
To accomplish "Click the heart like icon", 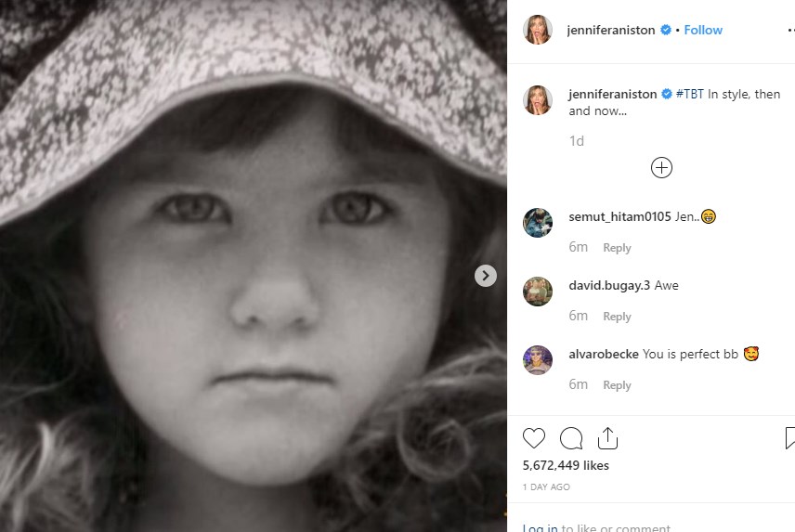I will point(534,438).
